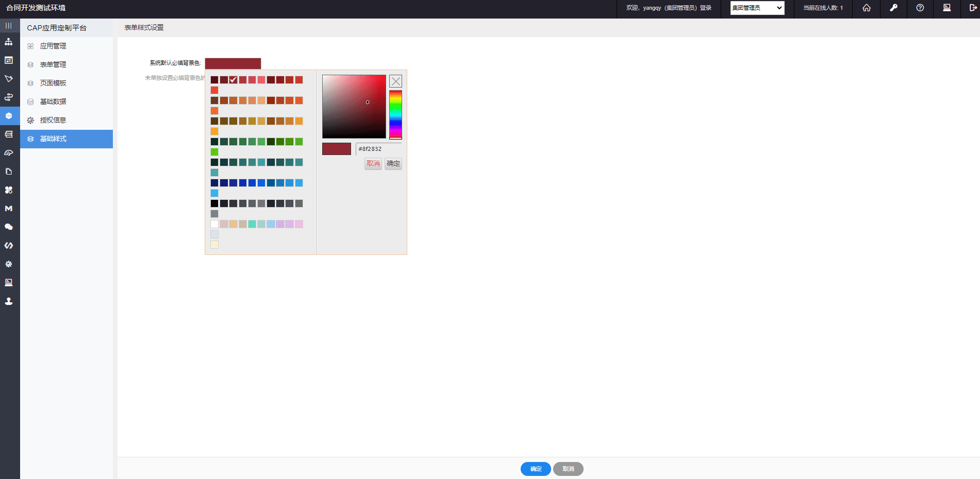Select the mint turquoise pastel swatch
Viewport: 980px width, 479px height.
tap(252, 224)
